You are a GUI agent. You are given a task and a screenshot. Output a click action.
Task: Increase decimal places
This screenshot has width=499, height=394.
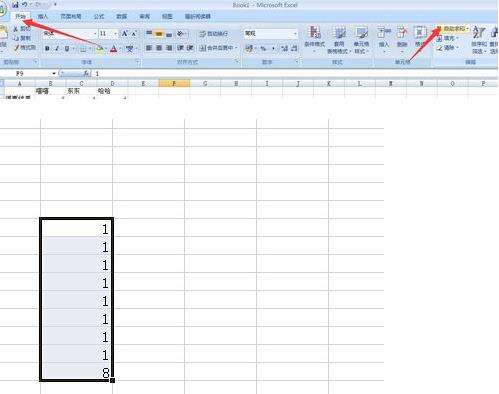tap(284, 49)
